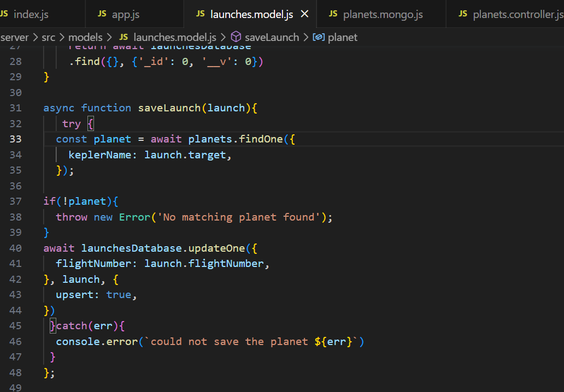Click the JS icon on app.js tab
This screenshot has width=564, height=392.
[102, 14]
